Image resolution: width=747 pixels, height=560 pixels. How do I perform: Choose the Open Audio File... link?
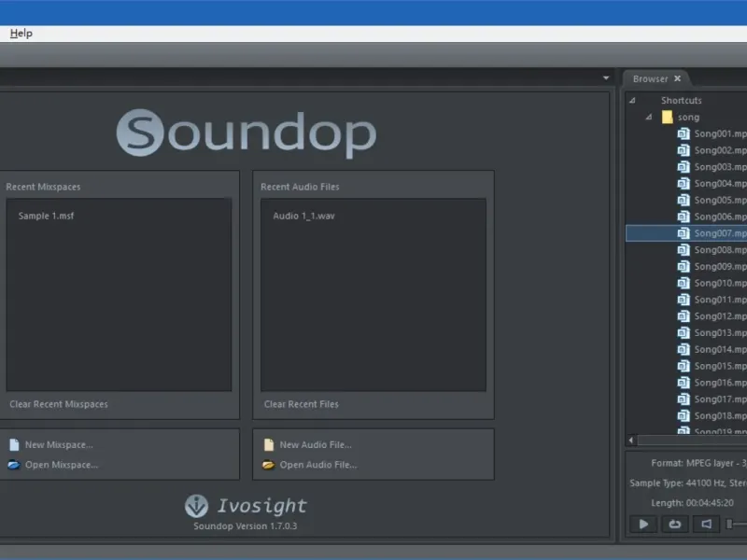coord(318,465)
